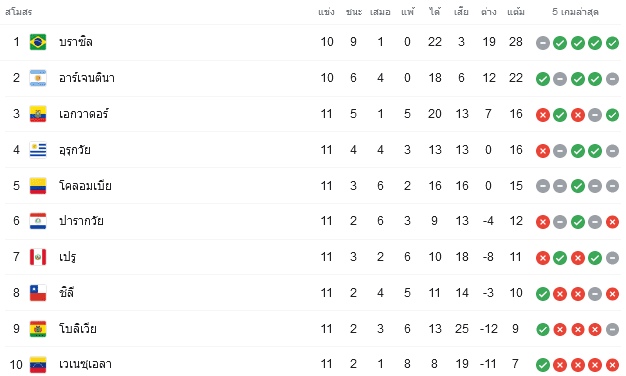Click the Paraguay flag icon
Screen dimensions: 626x376
click(38, 221)
